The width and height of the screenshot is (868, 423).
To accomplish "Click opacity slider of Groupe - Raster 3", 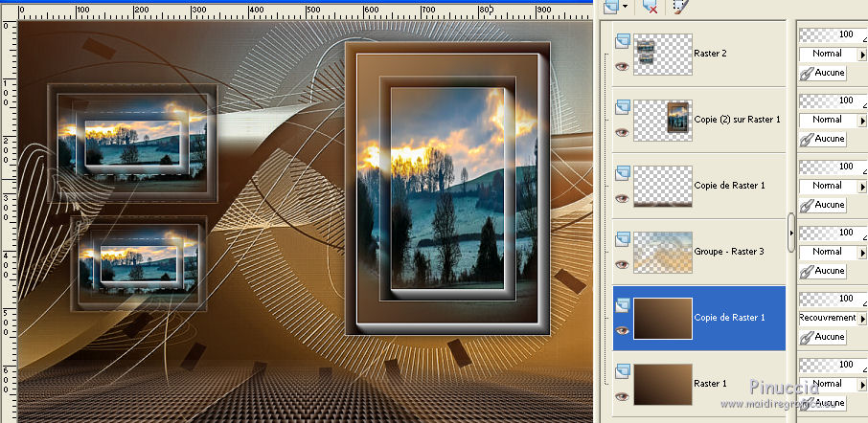I will coord(834,233).
